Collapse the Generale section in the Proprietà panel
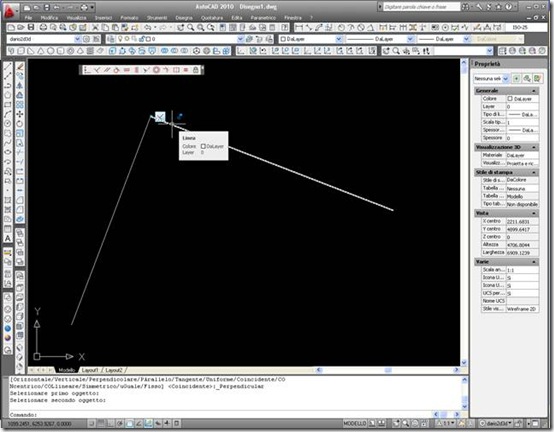Viewport: 554px width, 432px height. [x=534, y=91]
